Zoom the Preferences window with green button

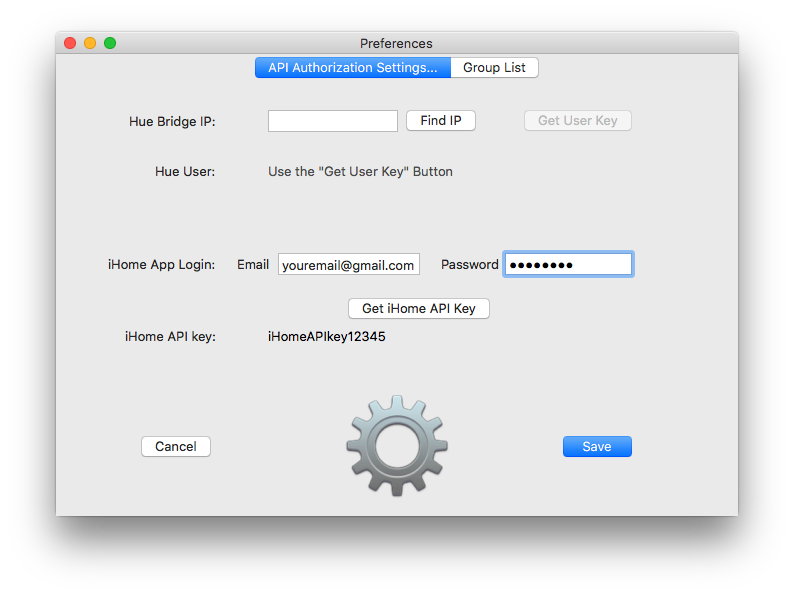pyautogui.click(x=110, y=43)
